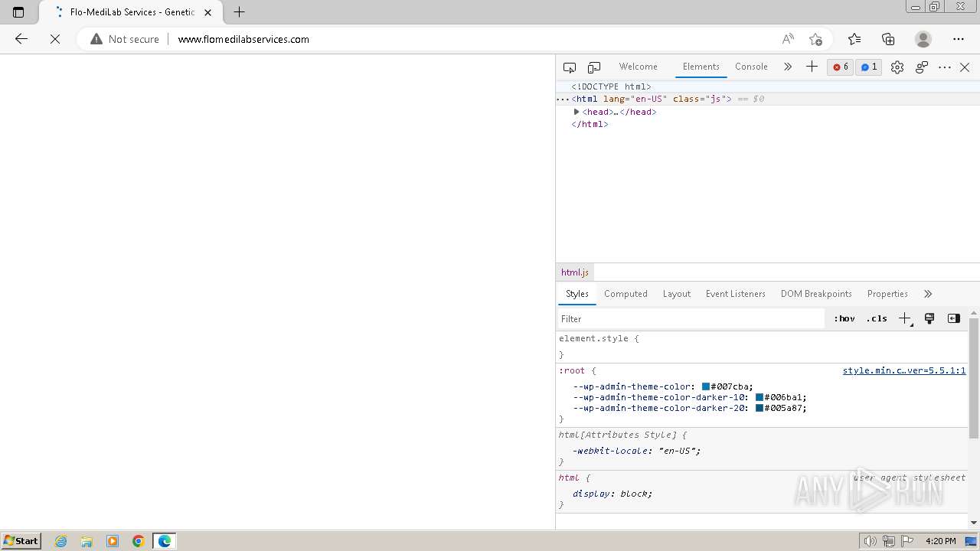
Task: Click the DevTools feedback icon
Action: point(922,67)
